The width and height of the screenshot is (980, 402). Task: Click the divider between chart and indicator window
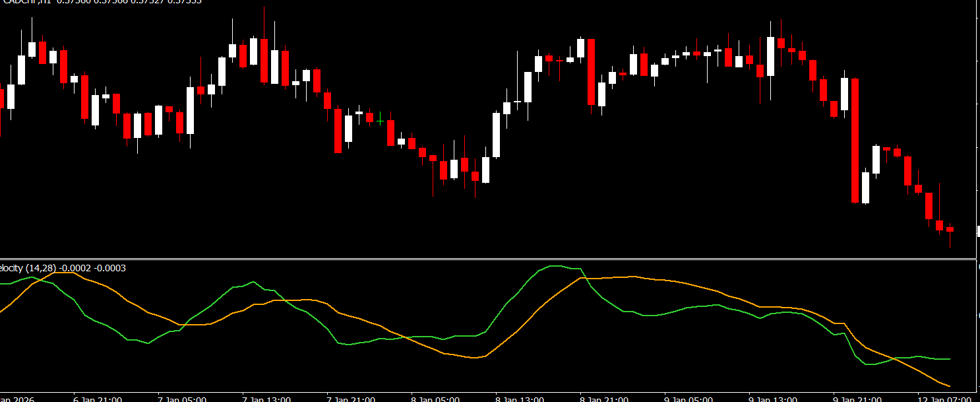coord(488,258)
